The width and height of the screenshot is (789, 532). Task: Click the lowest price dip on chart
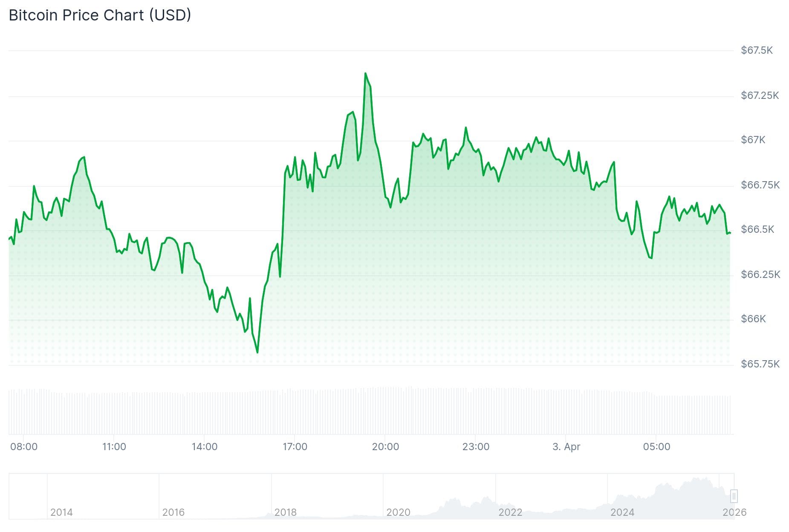tap(257, 352)
